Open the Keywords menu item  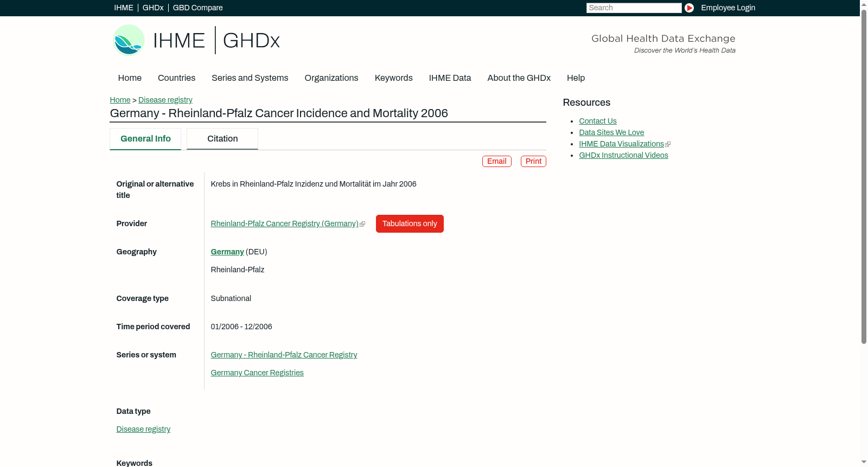(x=394, y=78)
